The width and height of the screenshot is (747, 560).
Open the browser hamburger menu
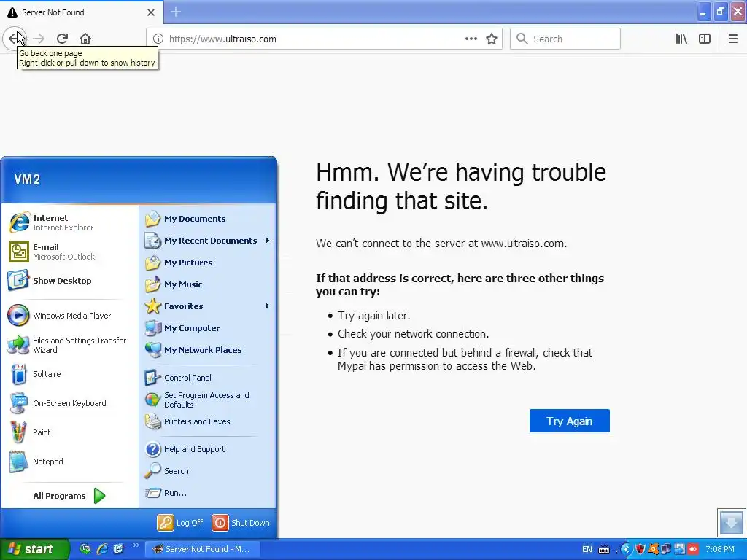pos(732,39)
